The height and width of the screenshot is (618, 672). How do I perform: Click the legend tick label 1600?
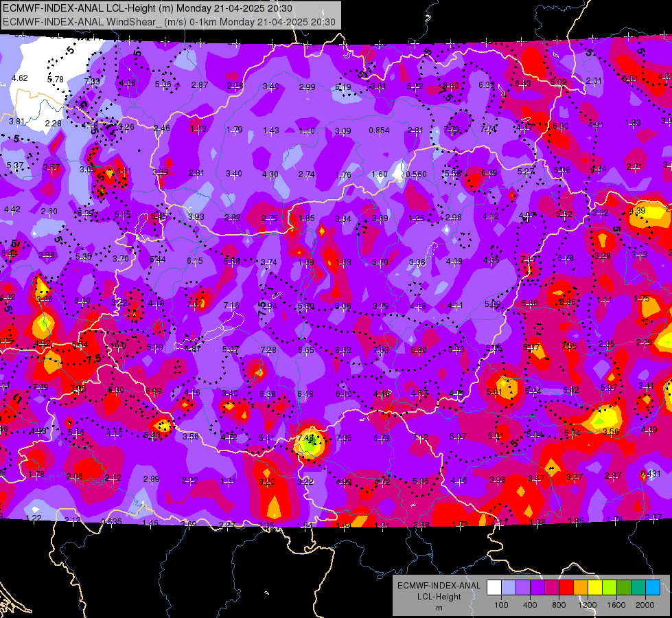616,605
